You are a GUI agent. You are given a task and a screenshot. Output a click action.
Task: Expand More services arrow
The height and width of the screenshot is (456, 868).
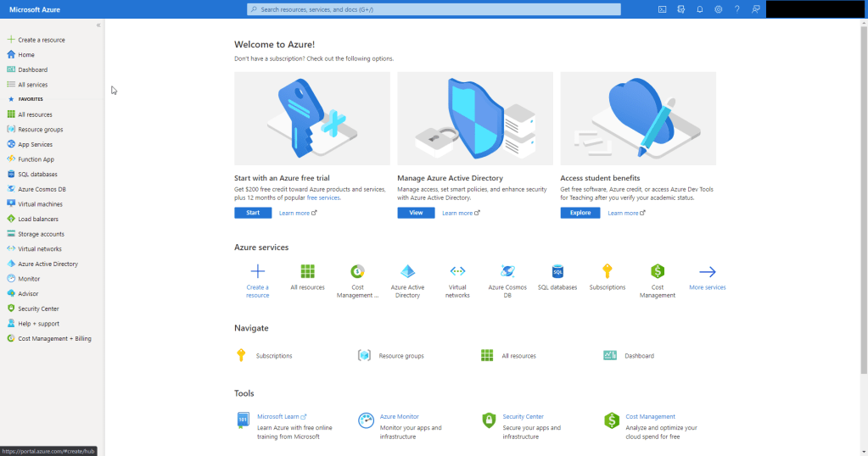tap(707, 272)
